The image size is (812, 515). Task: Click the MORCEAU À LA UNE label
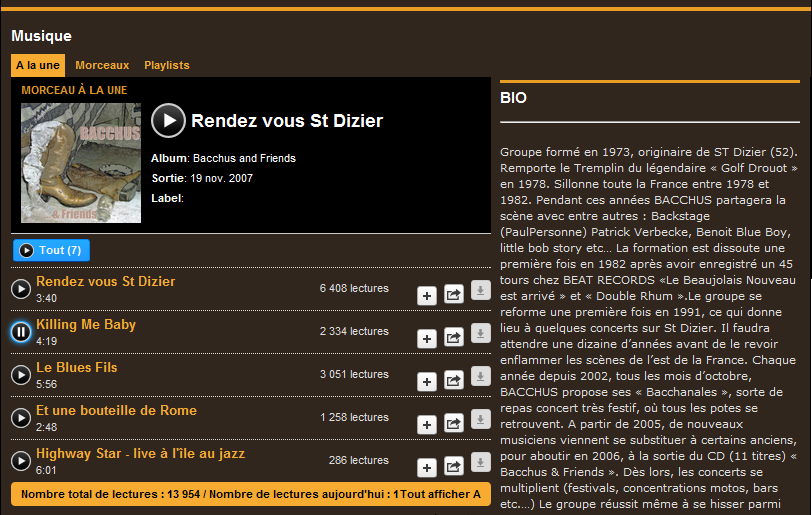click(x=75, y=90)
